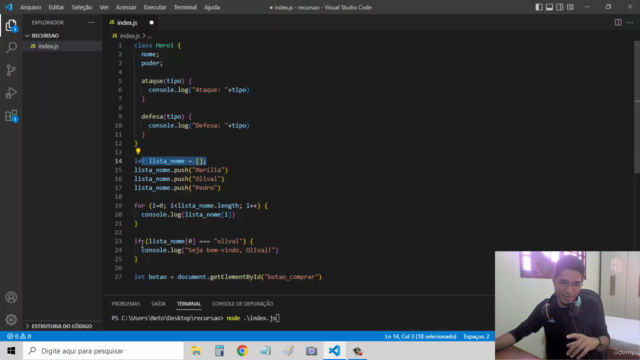Open Calculator from taskbar
This screenshot has height=360, width=640.
219,351
